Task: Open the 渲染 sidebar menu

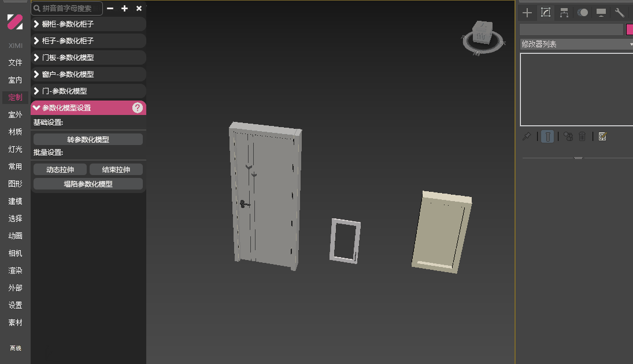Action: [x=16, y=271]
